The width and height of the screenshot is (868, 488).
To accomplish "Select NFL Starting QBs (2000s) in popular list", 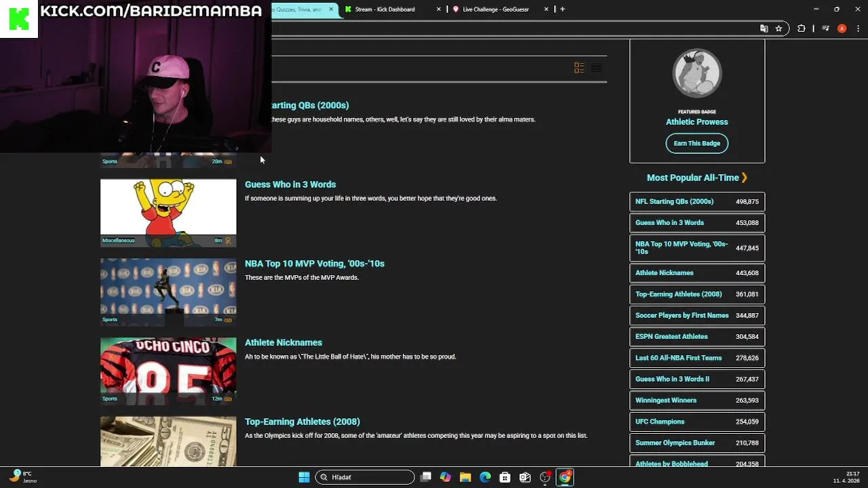I will [x=697, y=201].
